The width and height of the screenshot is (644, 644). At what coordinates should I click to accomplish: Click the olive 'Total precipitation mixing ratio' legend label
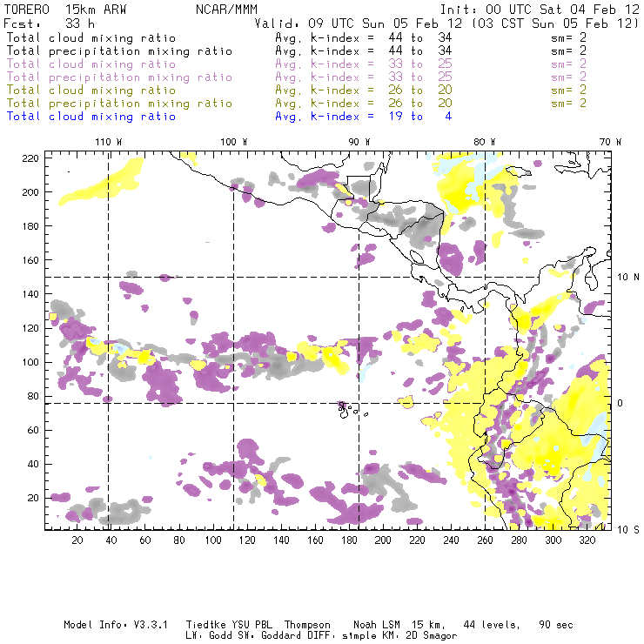click(x=119, y=103)
